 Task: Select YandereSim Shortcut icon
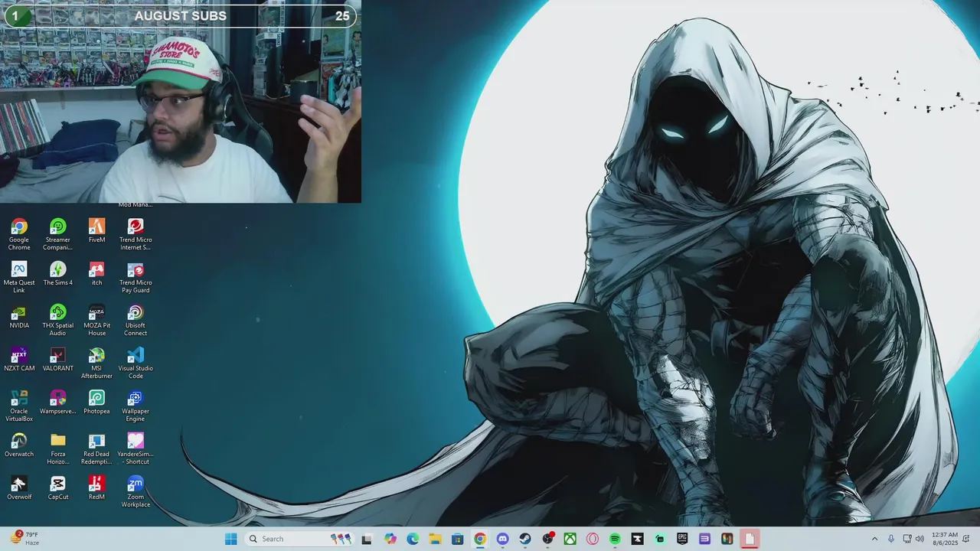click(x=136, y=448)
